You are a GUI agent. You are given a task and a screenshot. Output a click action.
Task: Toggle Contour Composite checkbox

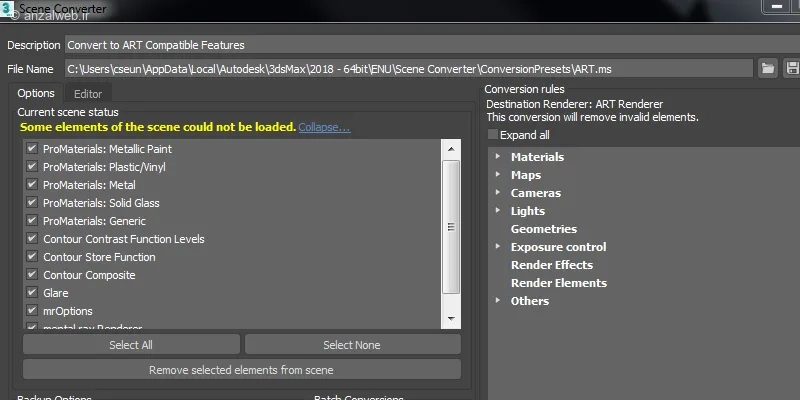click(x=32, y=275)
